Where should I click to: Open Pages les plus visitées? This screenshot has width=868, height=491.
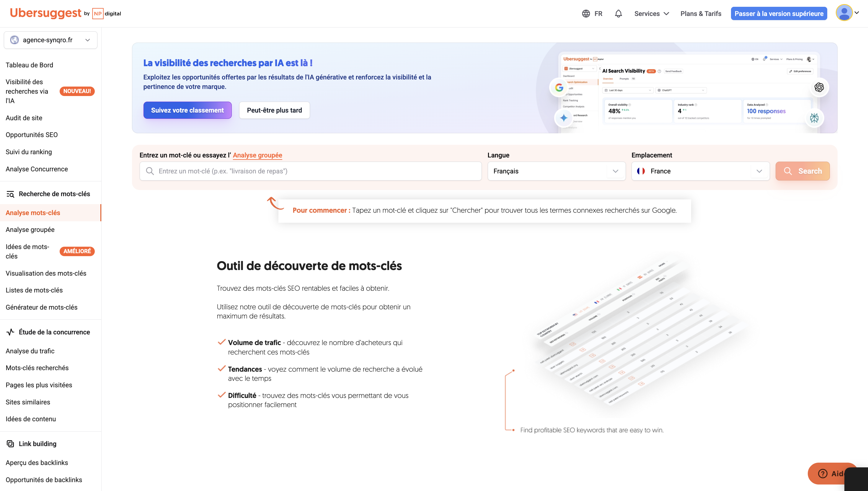click(39, 385)
